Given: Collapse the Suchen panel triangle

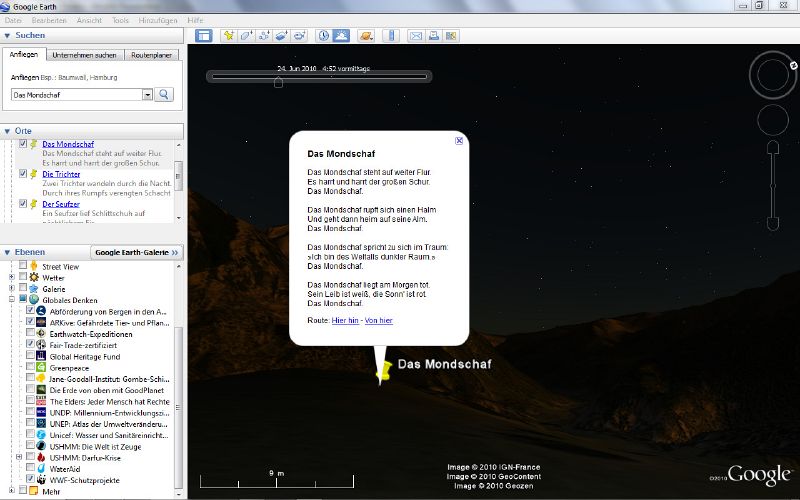Looking at the screenshot, I should click(7, 36).
